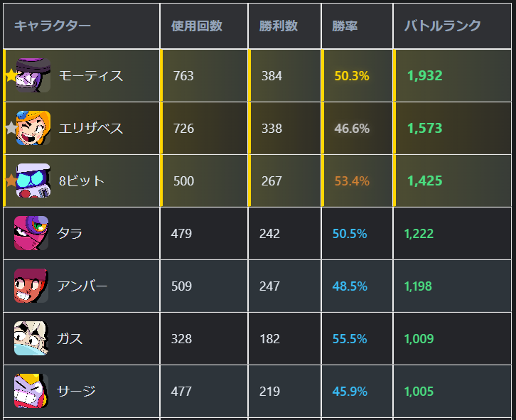Sort by the 使用回数 column header

click(x=197, y=26)
